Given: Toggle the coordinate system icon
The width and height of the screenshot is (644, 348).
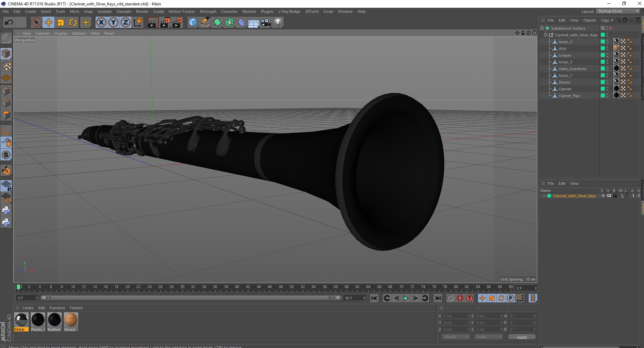Looking at the screenshot, I should tap(138, 23).
